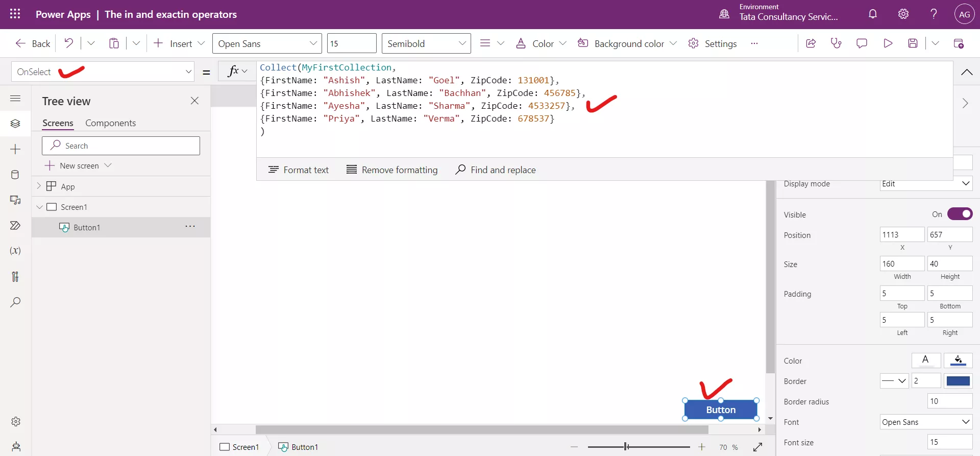Toggle the hamburger navigation menu

(x=15, y=98)
